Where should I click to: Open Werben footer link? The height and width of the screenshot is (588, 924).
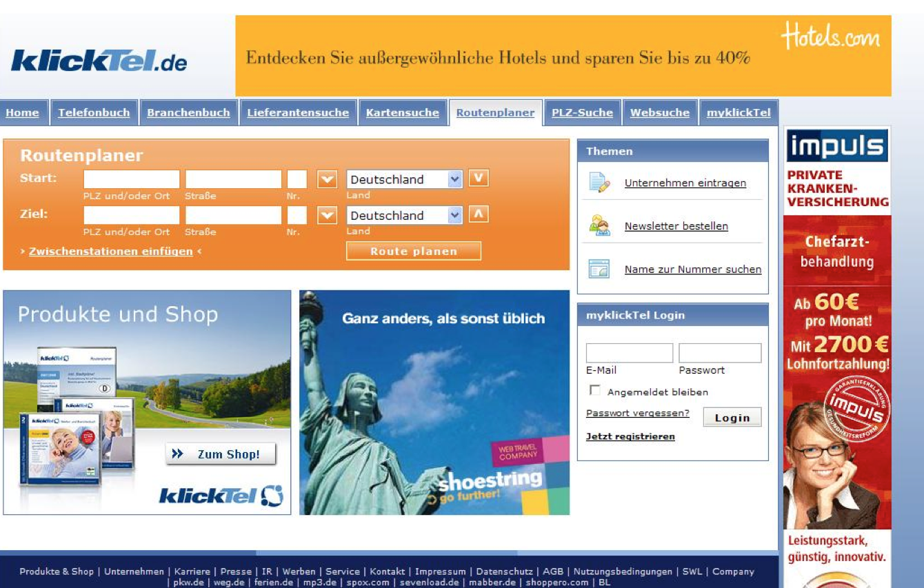(299, 571)
